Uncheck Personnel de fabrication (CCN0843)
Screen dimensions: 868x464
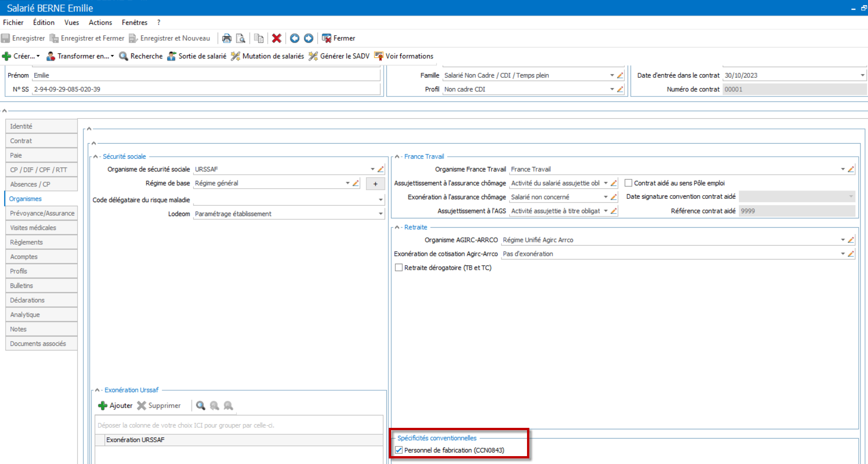pyautogui.click(x=399, y=450)
